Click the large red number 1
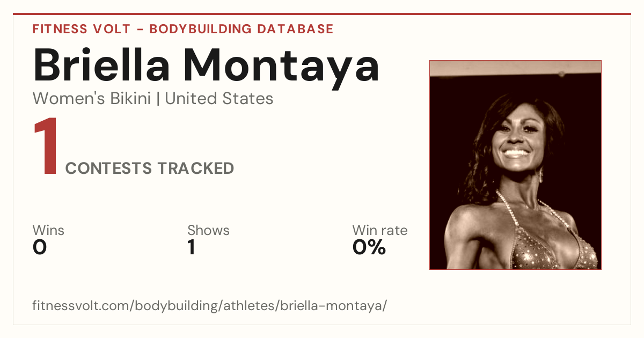This screenshot has height=338, width=644. click(46, 147)
